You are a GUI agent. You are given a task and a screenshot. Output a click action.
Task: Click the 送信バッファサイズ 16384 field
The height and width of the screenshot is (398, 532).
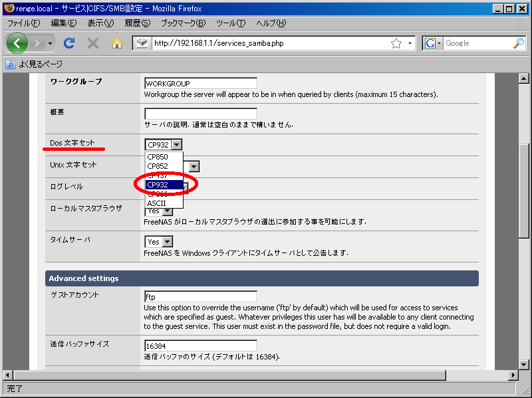(x=201, y=346)
